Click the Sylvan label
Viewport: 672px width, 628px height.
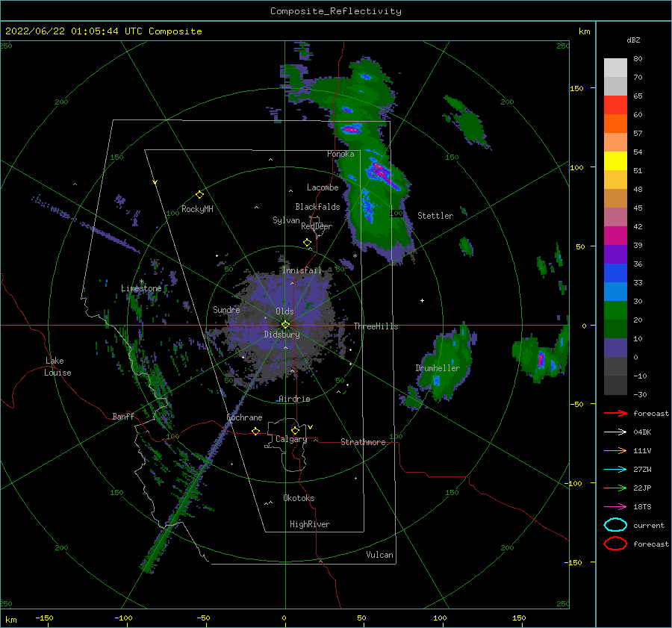point(286,220)
